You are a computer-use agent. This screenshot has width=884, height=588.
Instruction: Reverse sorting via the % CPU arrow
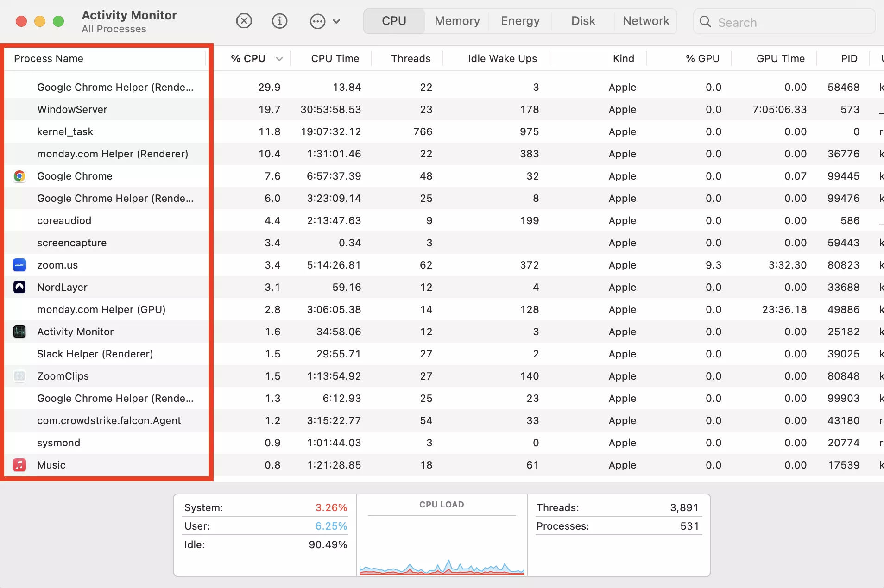tap(279, 58)
